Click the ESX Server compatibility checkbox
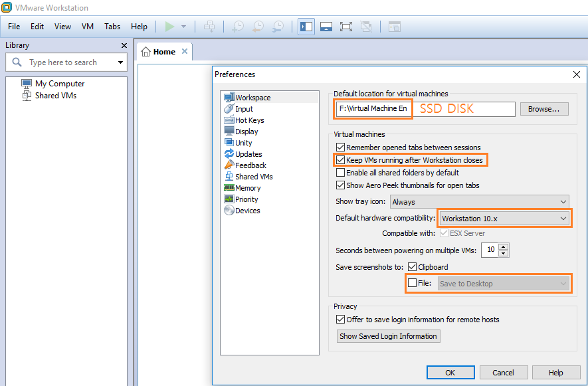Image resolution: width=588 pixels, height=386 pixels. pos(444,233)
